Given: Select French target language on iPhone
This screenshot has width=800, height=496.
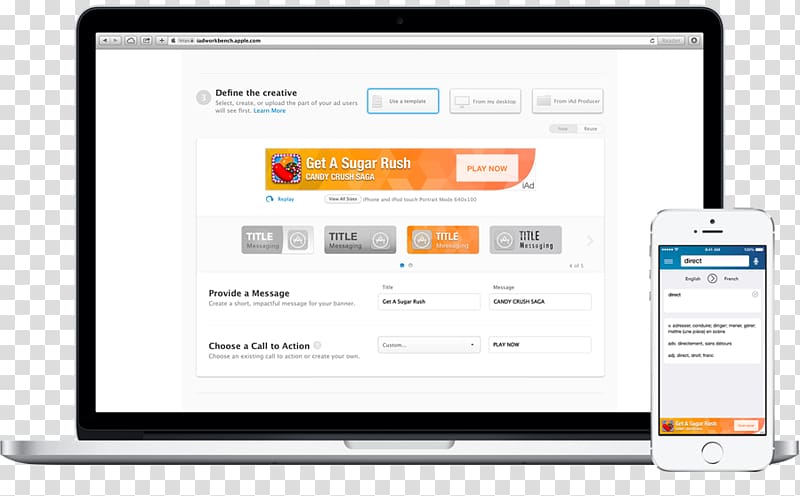Looking at the screenshot, I should point(731,279).
